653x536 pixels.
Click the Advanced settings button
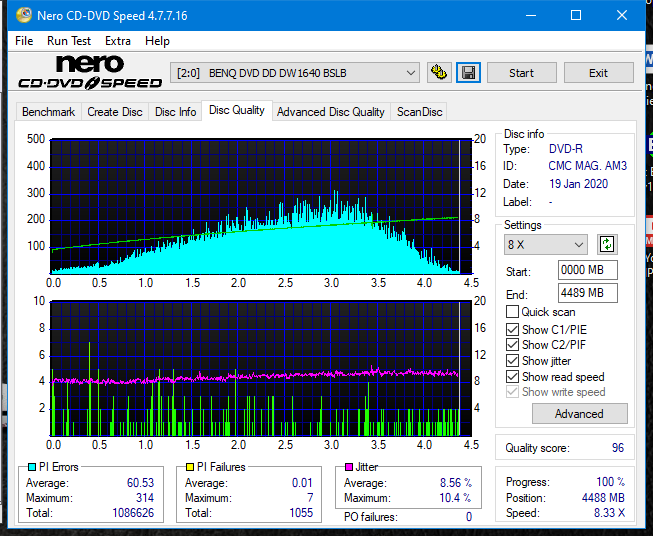(x=579, y=414)
